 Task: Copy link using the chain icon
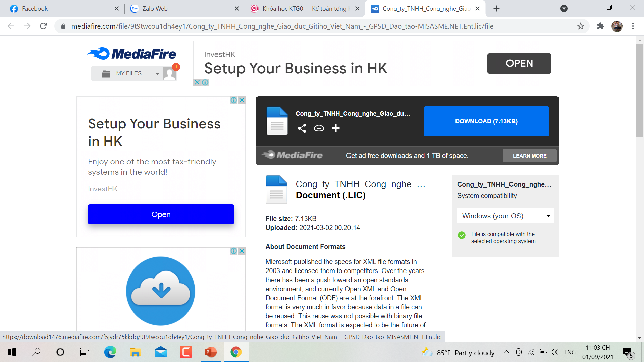point(319,128)
